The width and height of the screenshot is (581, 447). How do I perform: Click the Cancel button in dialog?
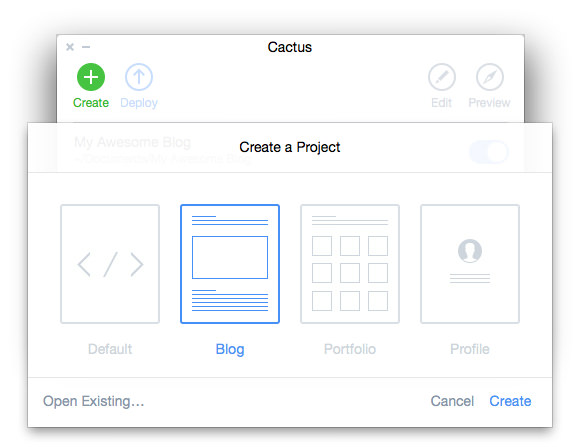pos(452,401)
